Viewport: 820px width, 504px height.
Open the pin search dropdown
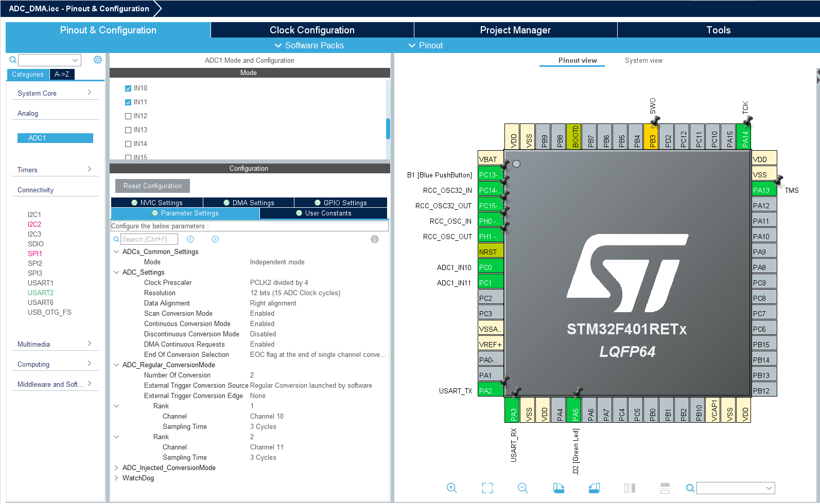click(770, 488)
